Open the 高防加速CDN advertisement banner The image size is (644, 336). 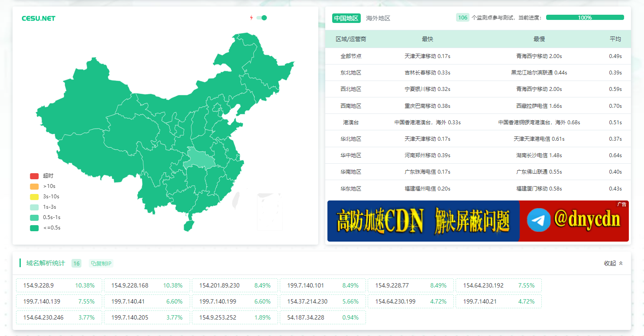point(423,221)
